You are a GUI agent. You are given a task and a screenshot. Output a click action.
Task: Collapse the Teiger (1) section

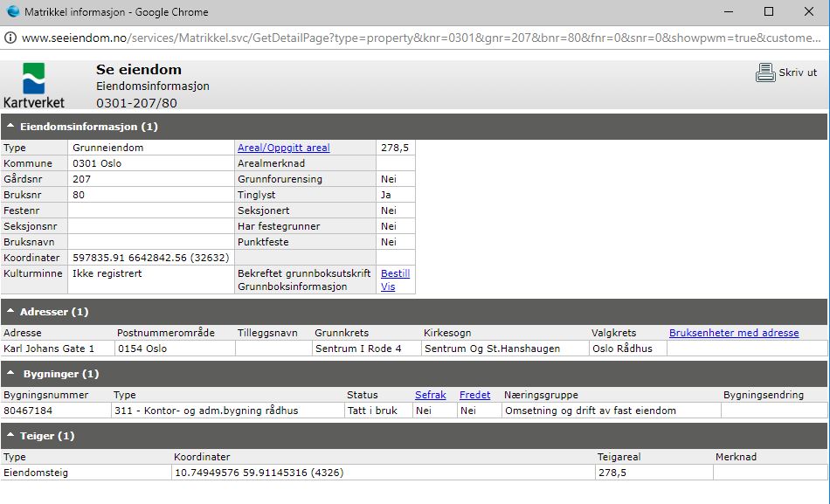10,436
